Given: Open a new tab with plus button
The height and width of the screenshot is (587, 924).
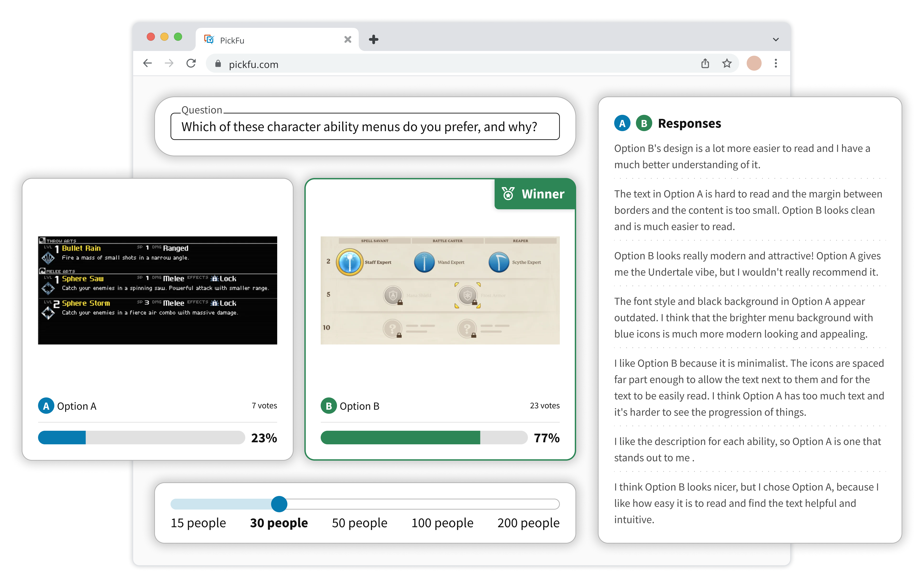Looking at the screenshot, I should click(x=373, y=39).
